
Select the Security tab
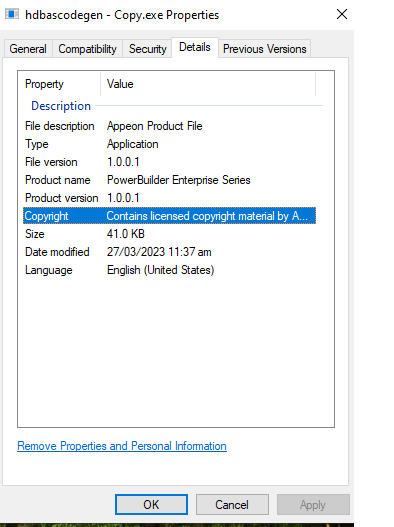click(148, 49)
